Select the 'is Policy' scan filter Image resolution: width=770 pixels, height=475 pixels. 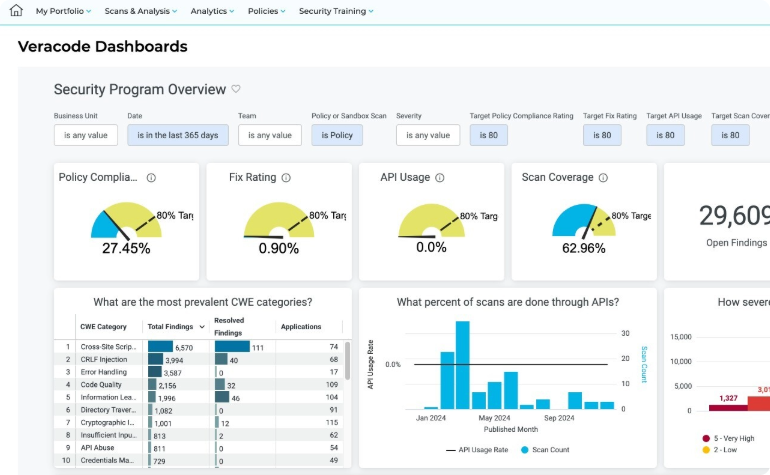[x=336, y=135]
